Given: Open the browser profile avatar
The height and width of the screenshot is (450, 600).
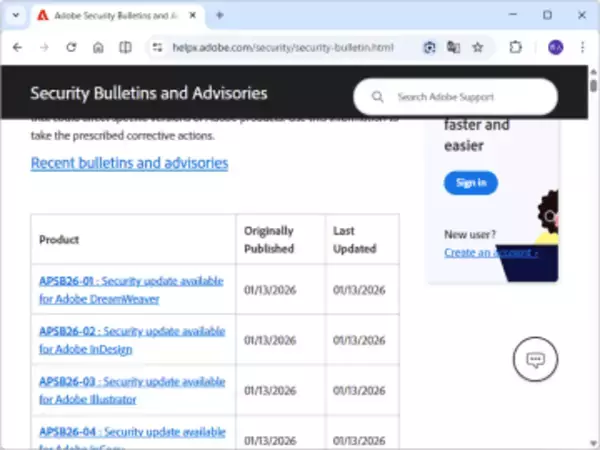Looking at the screenshot, I should pyautogui.click(x=555, y=47).
